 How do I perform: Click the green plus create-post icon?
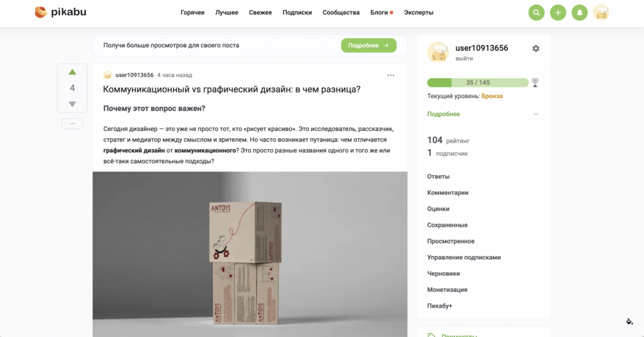[557, 13]
